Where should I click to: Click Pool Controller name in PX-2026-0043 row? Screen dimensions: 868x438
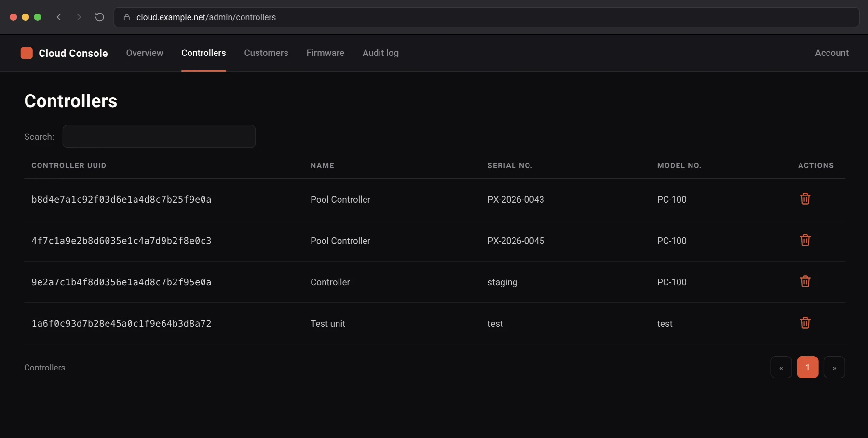[x=340, y=200]
